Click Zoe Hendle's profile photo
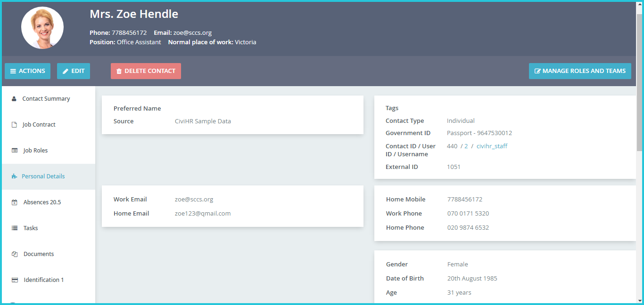The height and width of the screenshot is (305, 644). [x=42, y=28]
